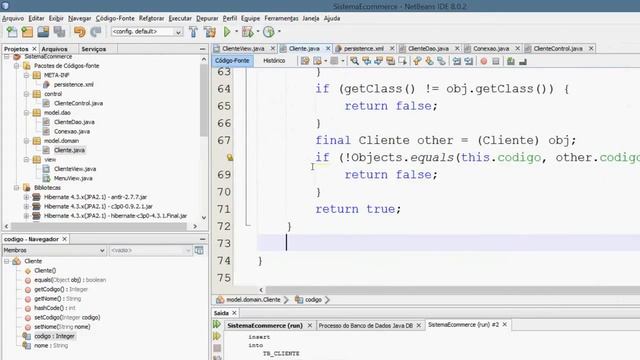
Task: Select the Código-Fonte view button
Action: coord(232,60)
